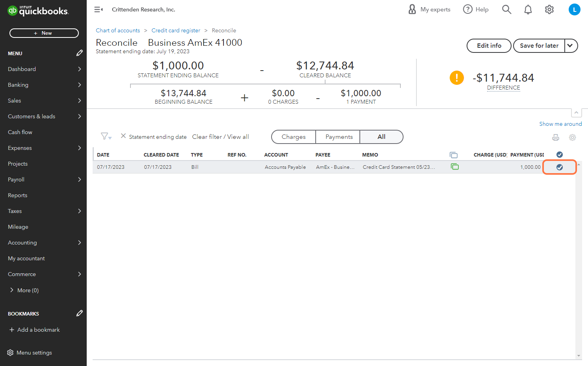
Task: Click Clear filter / View all
Action: pos(221,137)
